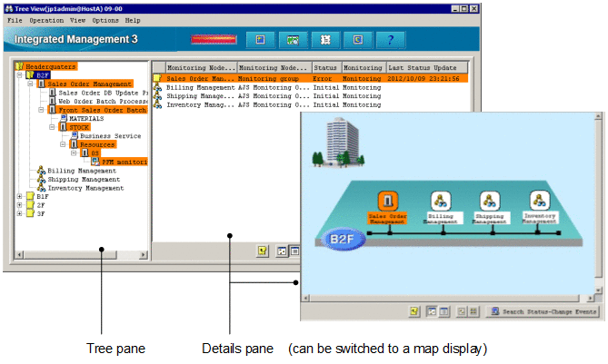
Task: Click the Monitoring column header
Action: tap(364, 68)
